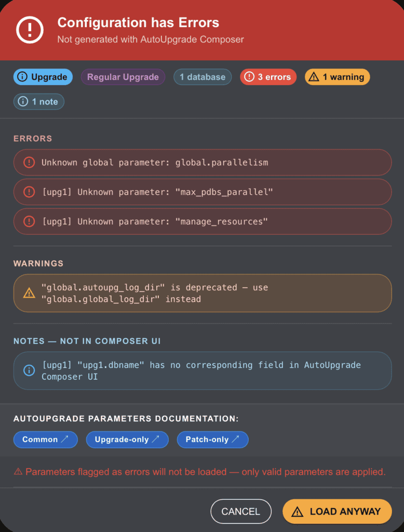404x532 pixels.
Task: Click error icon beside max_pdbs_parallel message
Action: [29, 192]
